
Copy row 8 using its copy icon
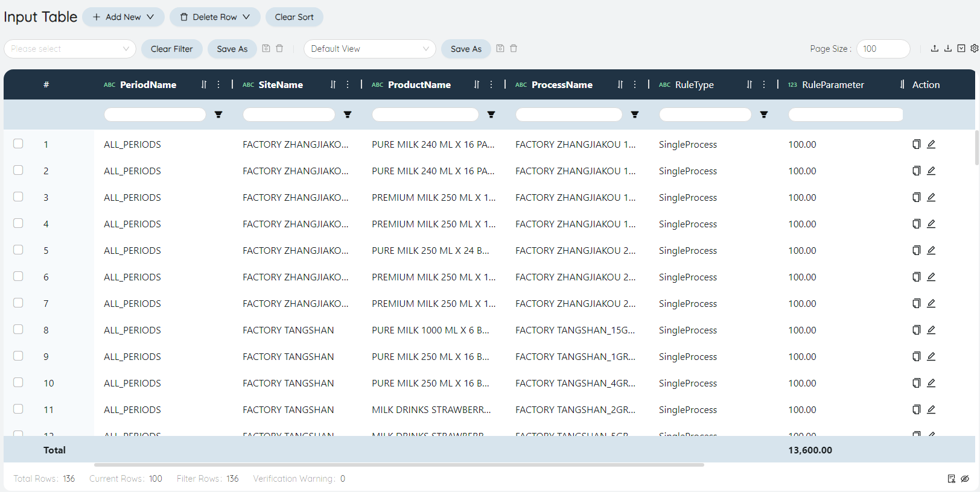tap(916, 330)
